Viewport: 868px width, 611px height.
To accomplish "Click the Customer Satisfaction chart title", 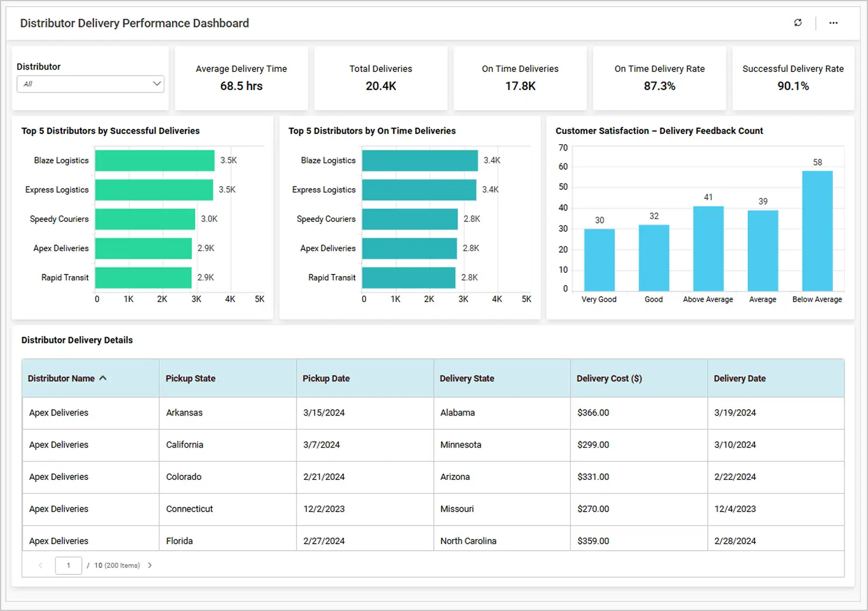I will [x=659, y=131].
